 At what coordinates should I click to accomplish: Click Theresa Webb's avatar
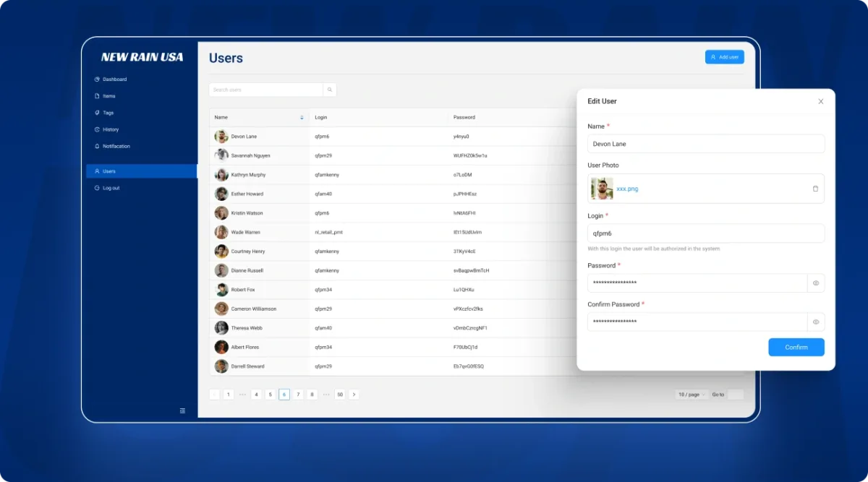(x=221, y=328)
